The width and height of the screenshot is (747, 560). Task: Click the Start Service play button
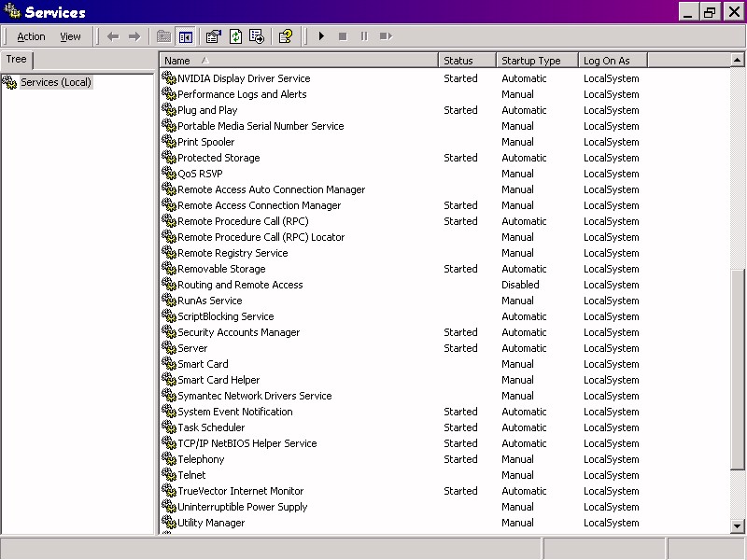tap(321, 36)
